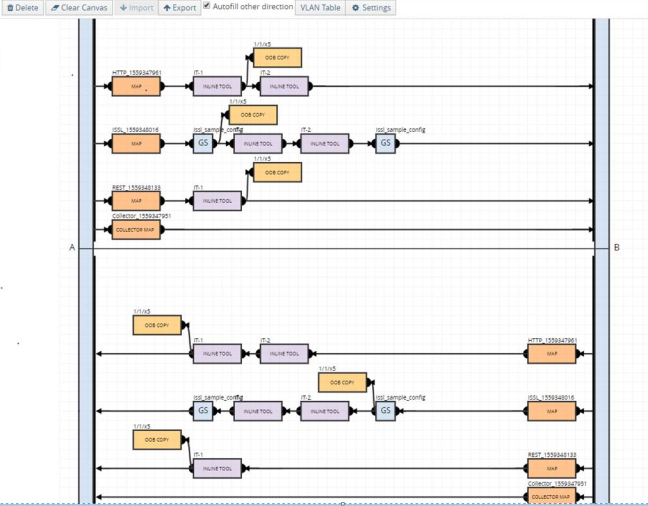This screenshot has width=648, height=506.
Task: Select the HTTP_1559347961 MAP node in upper diagram
Action: tap(136, 87)
